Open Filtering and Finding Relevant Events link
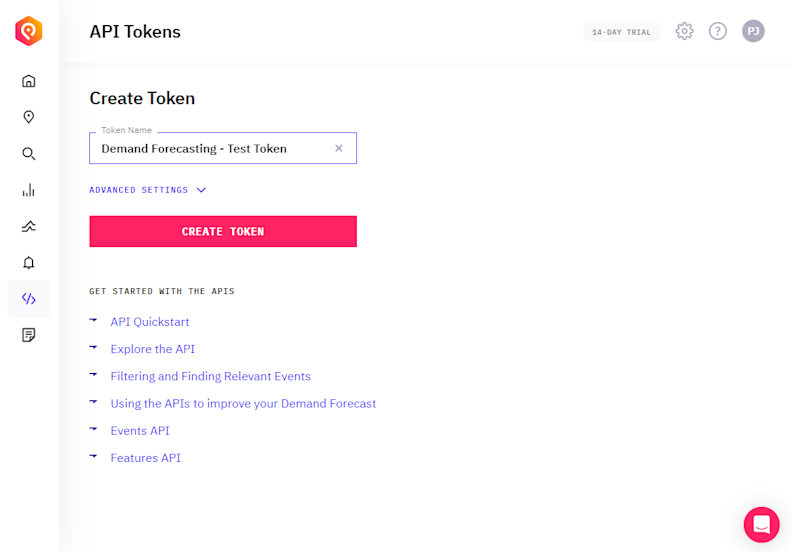The height and width of the screenshot is (552, 792). [x=210, y=376]
